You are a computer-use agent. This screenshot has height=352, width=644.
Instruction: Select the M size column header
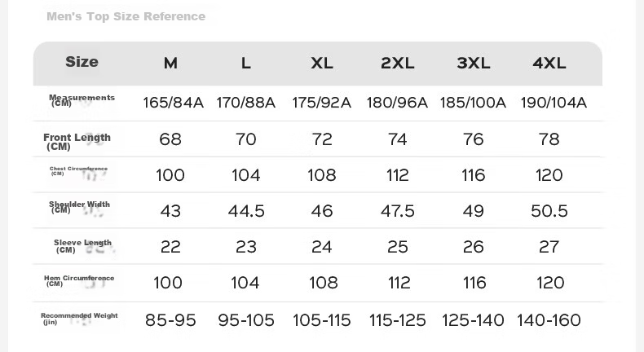click(x=171, y=64)
